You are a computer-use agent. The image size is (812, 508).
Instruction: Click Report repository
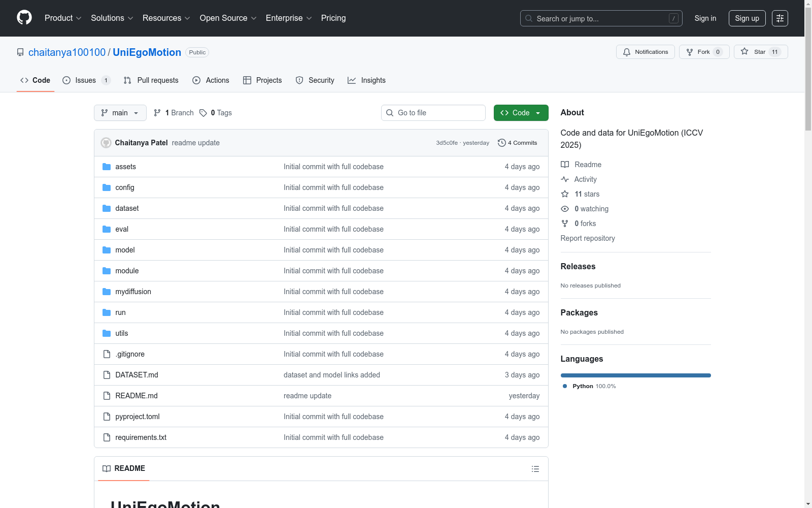click(x=588, y=238)
